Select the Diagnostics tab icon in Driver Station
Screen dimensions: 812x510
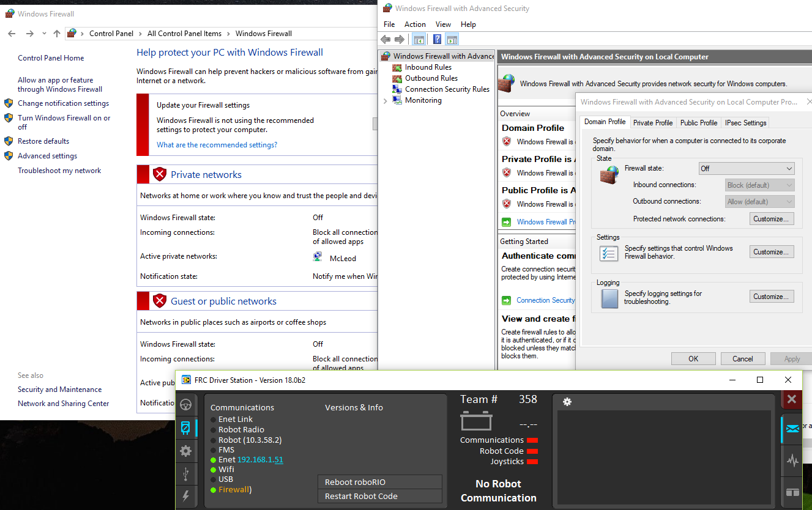[x=186, y=428]
